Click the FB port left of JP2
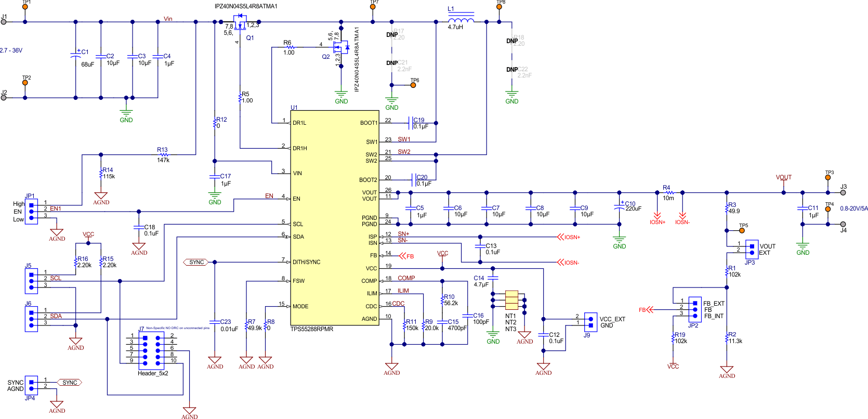The image size is (868, 419). click(x=647, y=310)
